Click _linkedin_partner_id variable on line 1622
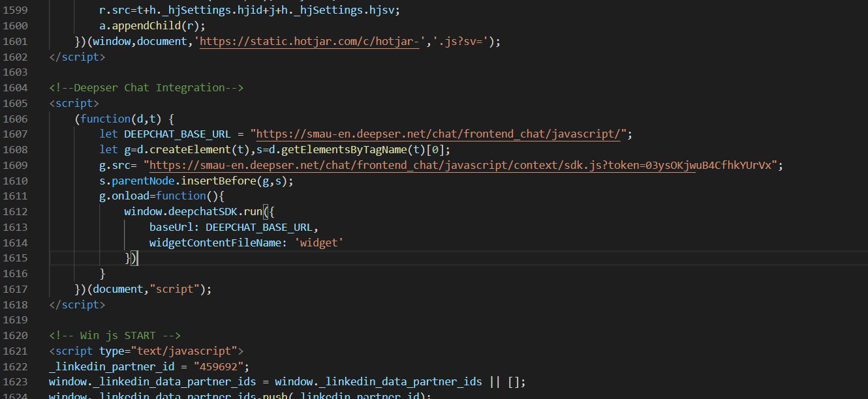 click(x=112, y=366)
